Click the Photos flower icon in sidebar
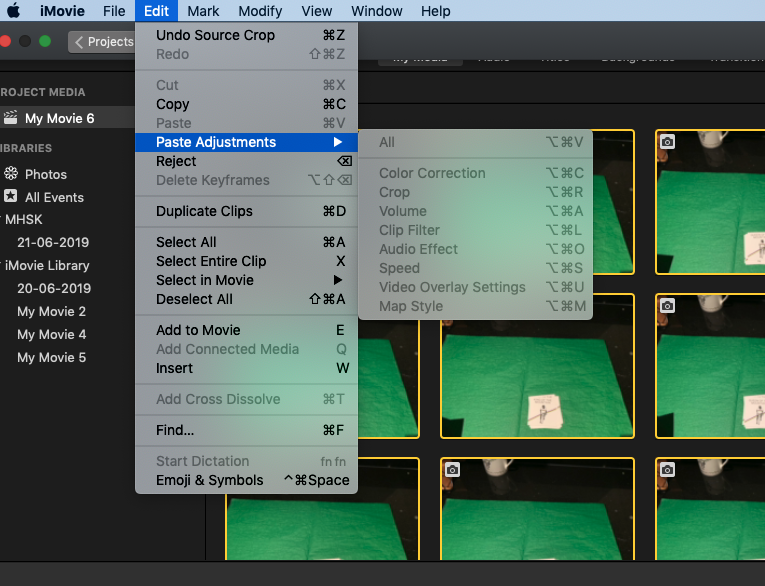Viewport: 765px width, 586px height. pos(11,174)
